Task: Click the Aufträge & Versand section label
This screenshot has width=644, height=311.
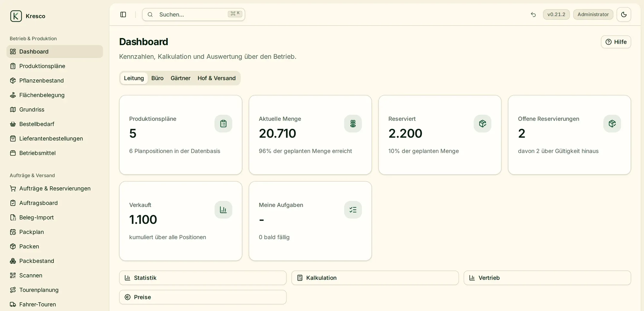Action: click(x=32, y=175)
